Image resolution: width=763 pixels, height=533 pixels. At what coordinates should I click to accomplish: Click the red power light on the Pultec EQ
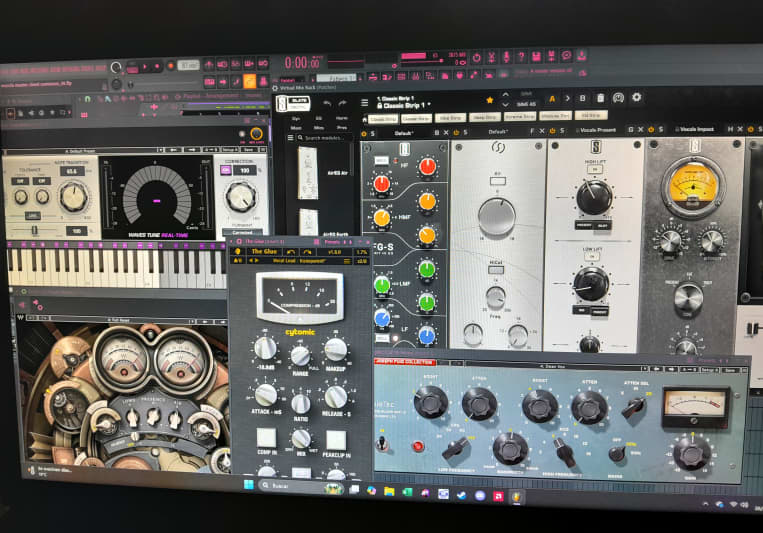(x=417, y=446)
